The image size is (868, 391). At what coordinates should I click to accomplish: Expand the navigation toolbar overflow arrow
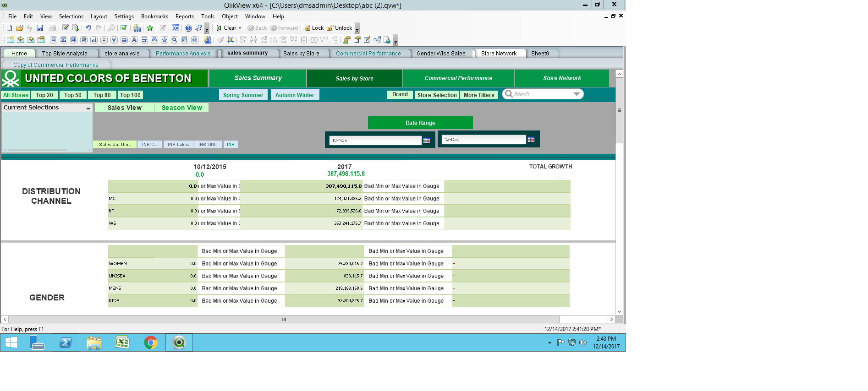click(357, 29)
